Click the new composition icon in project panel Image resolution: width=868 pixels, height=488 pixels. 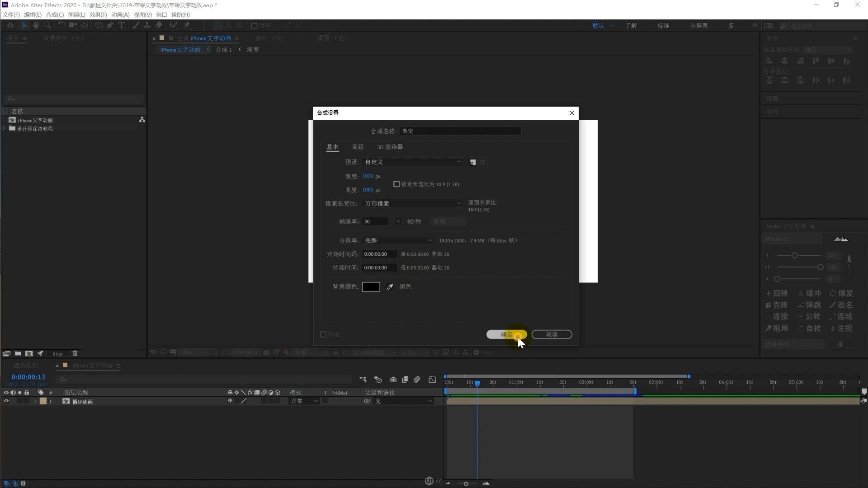[29, 353]
